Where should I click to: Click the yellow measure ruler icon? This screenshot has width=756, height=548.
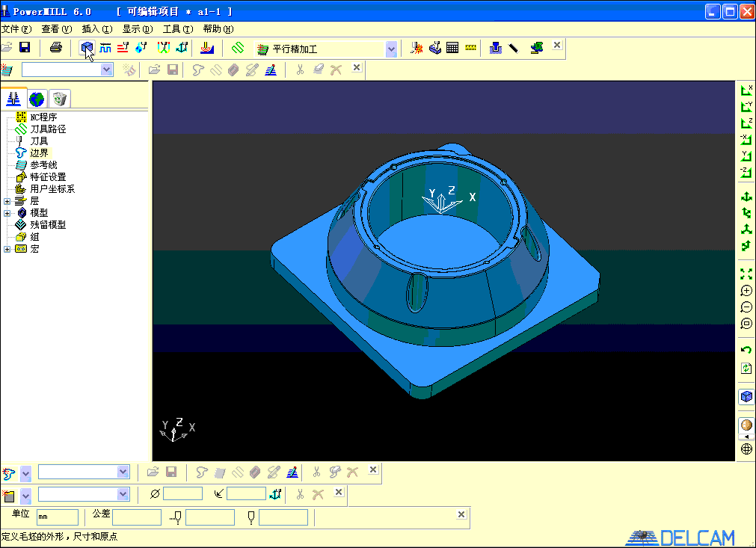(470, 48)
